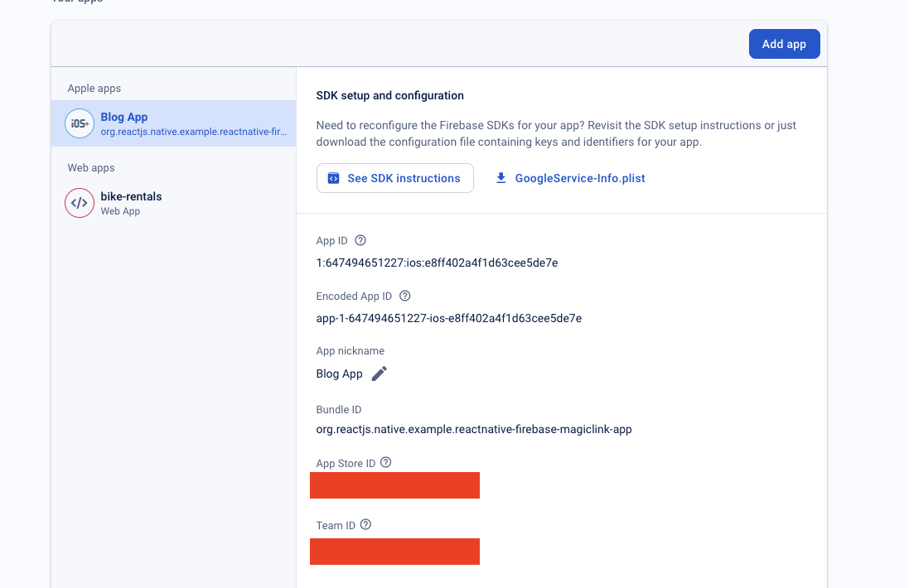Image resolution: width=909 pixels, height=588 pixels.
Task: Click the 'App nickname' label
Action: click(x=351, y=351)
